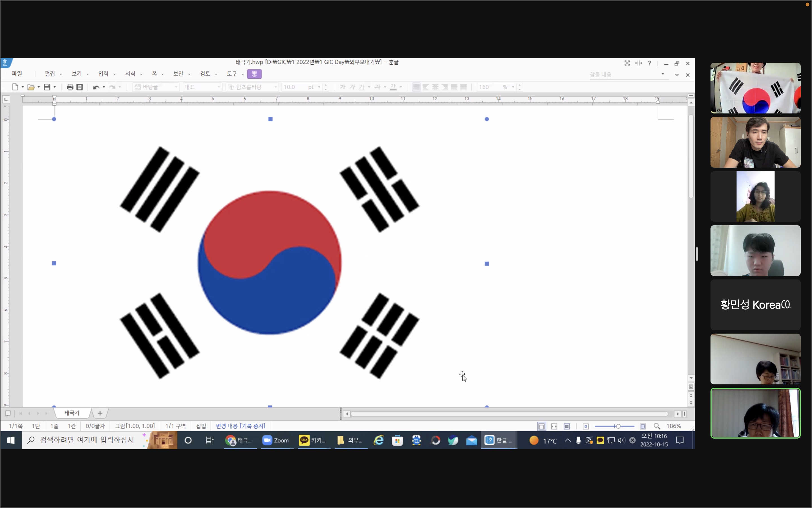812x508 pixels.
Task: Click the distribute alignment icon
Action: 454,87
